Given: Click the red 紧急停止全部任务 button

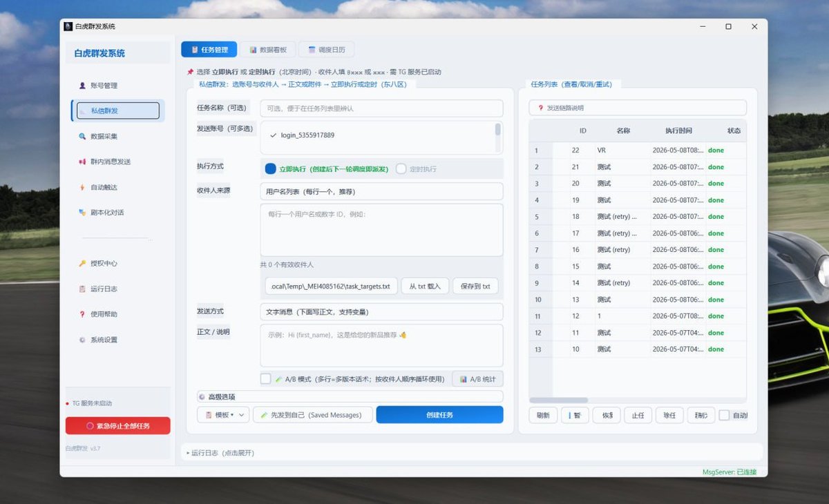Looking at the screenshot, I should pyautogui.click(x=117, y=426).
